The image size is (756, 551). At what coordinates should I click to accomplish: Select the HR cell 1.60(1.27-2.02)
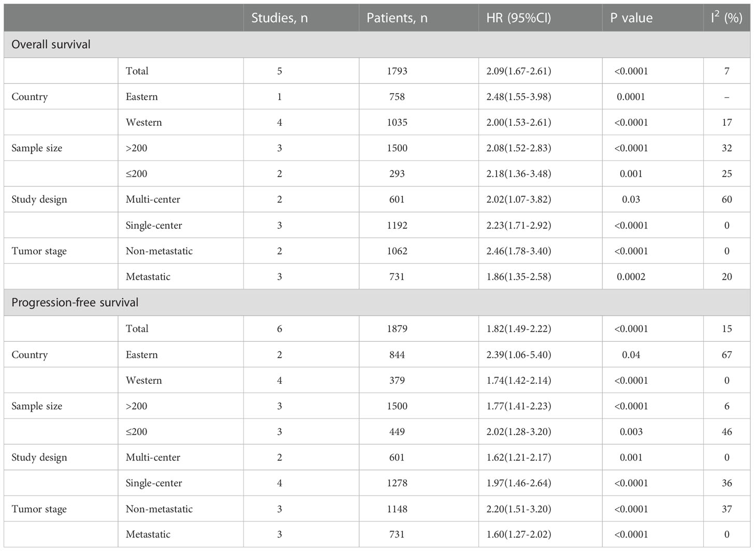[518, 534]
